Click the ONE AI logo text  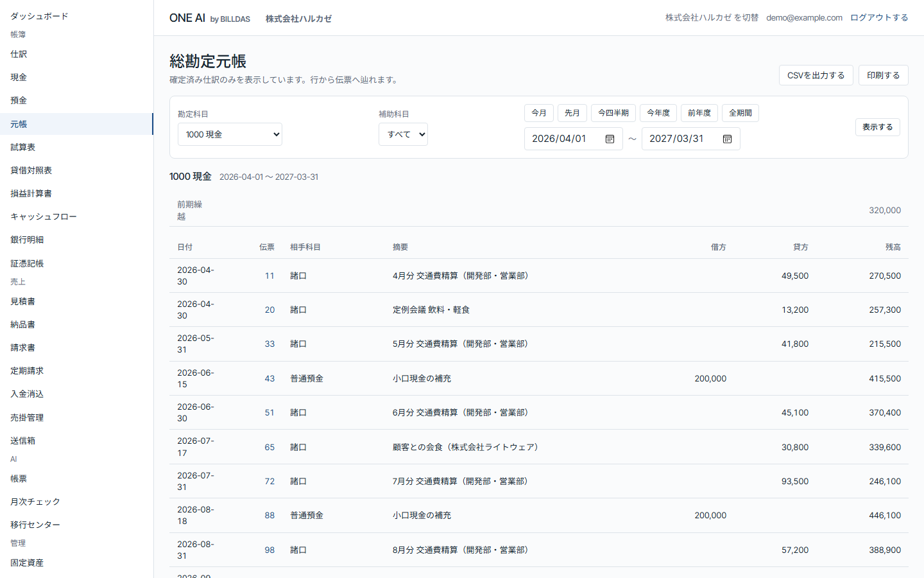coord(187,18)
